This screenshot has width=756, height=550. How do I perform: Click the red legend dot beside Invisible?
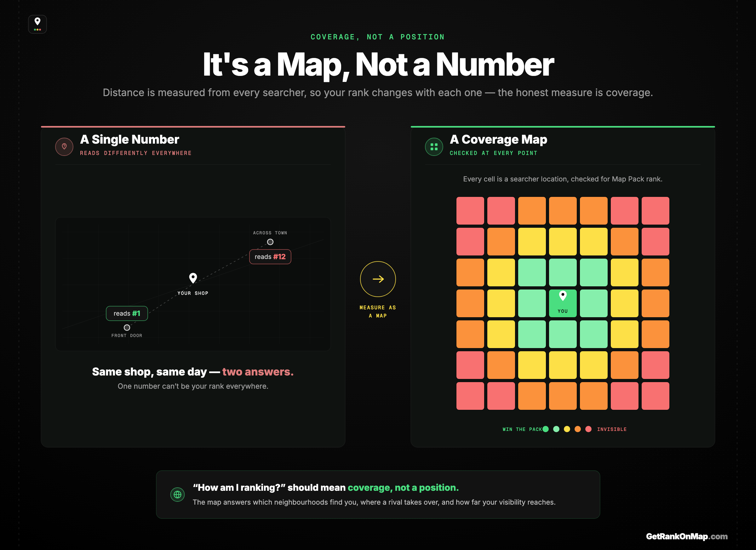coord(588,429)
